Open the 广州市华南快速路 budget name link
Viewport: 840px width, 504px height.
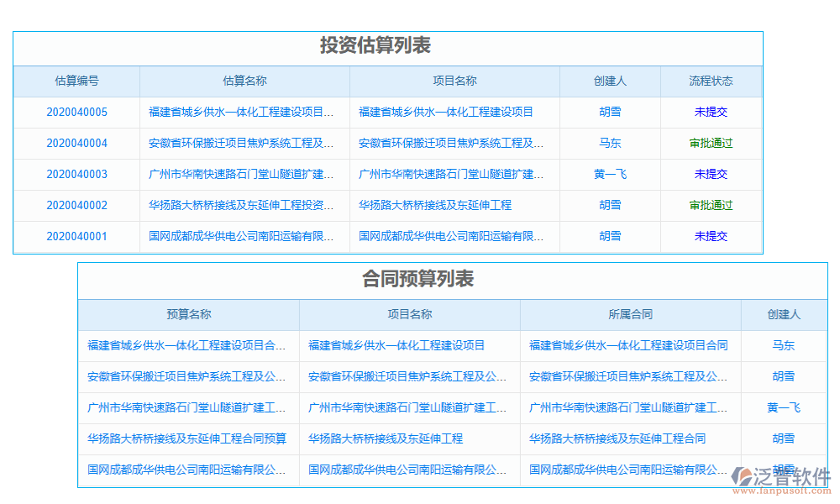click(x=189, y=407)
